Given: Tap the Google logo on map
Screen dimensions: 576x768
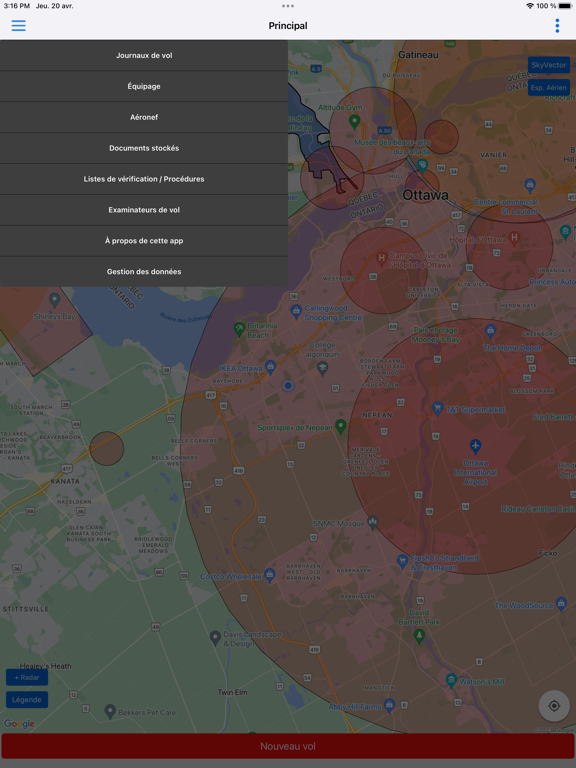Looking at the screenshot, I should coord(19,723).
